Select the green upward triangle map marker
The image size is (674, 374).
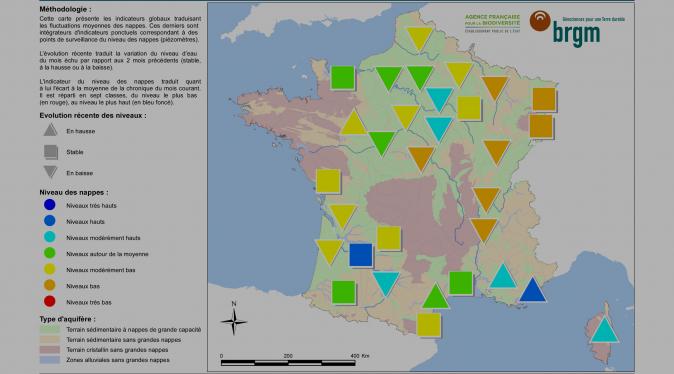[x=435, y=297]
